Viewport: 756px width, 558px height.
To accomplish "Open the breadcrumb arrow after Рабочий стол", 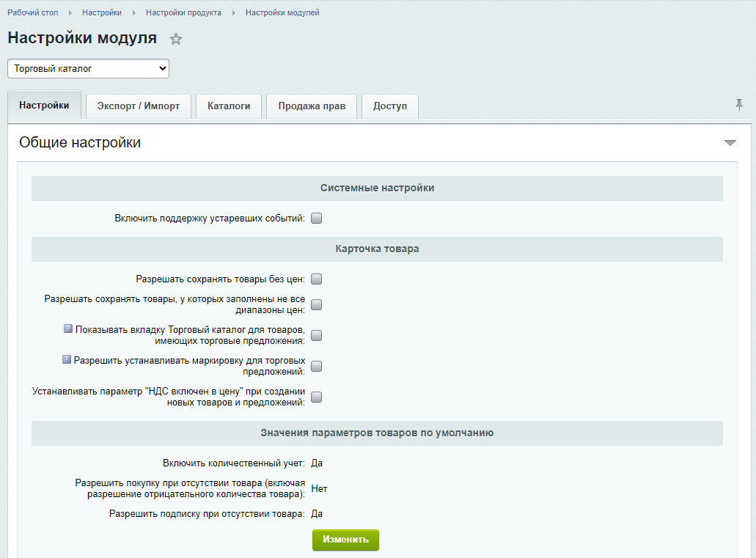I will tap(70, 12).
